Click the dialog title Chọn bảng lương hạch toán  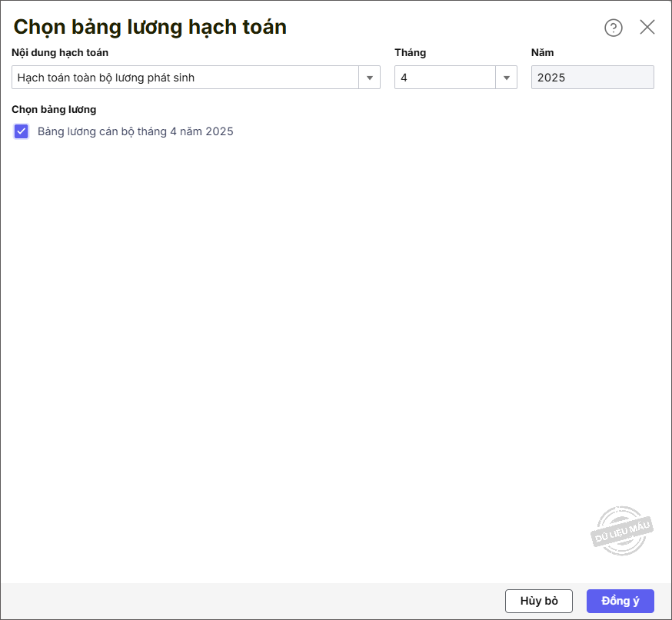pyautogui.click(x=150, y=27)
